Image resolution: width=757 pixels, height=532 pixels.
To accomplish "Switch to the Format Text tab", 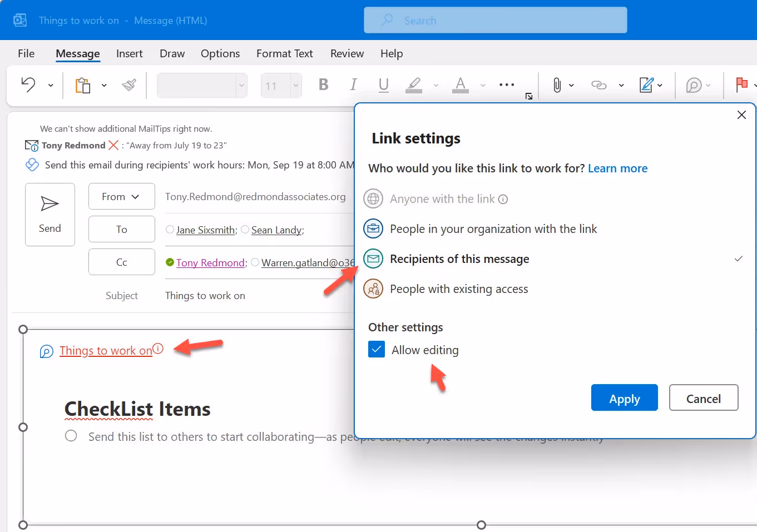I will 284,53.
